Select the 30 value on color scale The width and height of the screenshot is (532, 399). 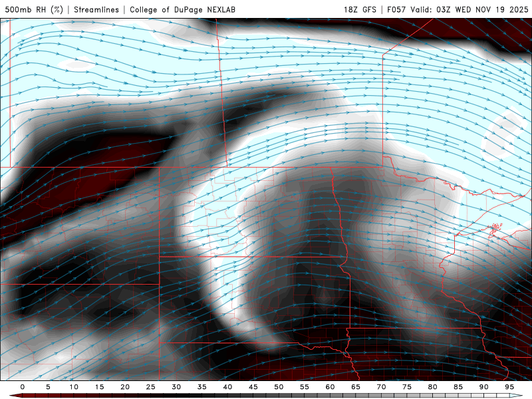tap(176, 387)
